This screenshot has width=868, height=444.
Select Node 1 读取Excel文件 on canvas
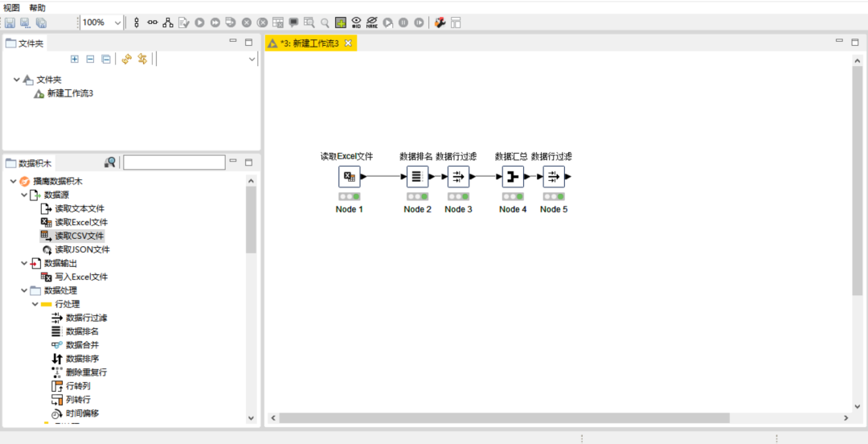350,177
